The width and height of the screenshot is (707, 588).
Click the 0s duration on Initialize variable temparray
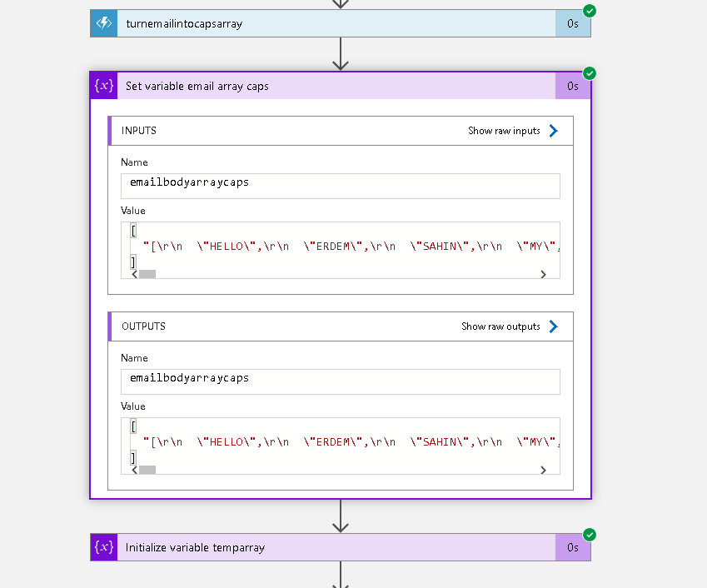click(573, 547)
